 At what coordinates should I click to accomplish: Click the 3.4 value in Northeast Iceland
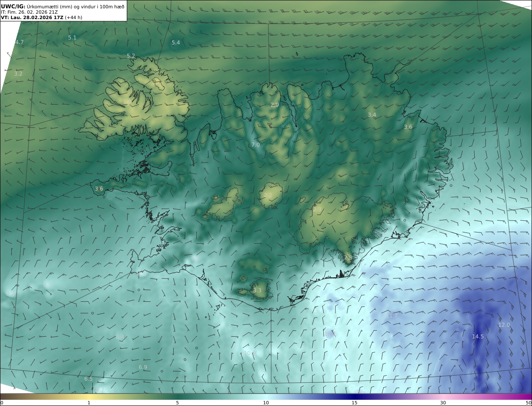point(372,115)
